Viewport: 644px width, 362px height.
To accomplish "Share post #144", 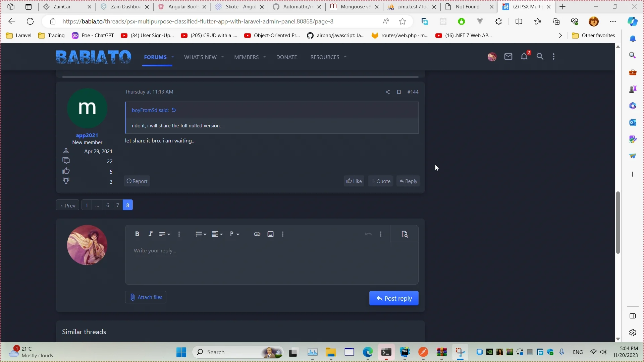I will 387,92.
